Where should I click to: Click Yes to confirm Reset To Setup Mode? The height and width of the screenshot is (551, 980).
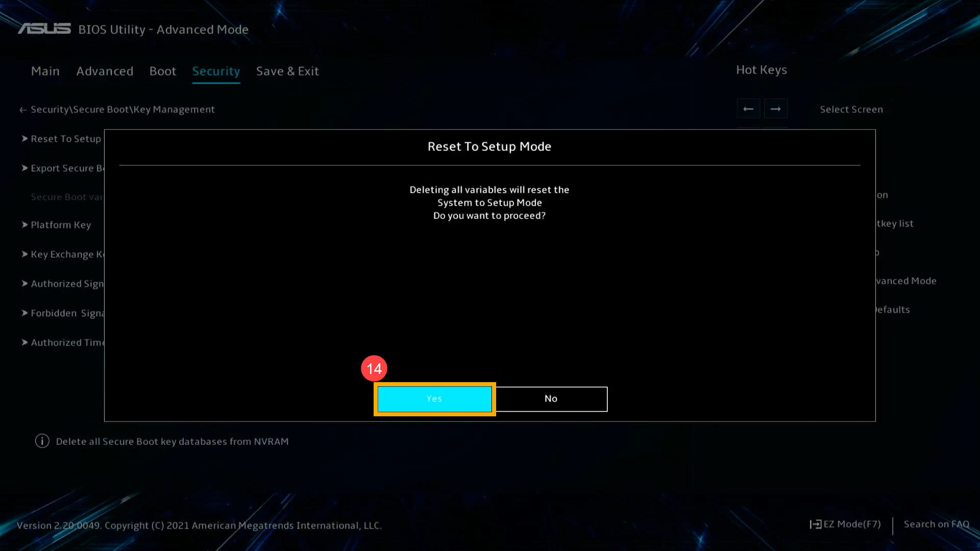coord(434,398)
